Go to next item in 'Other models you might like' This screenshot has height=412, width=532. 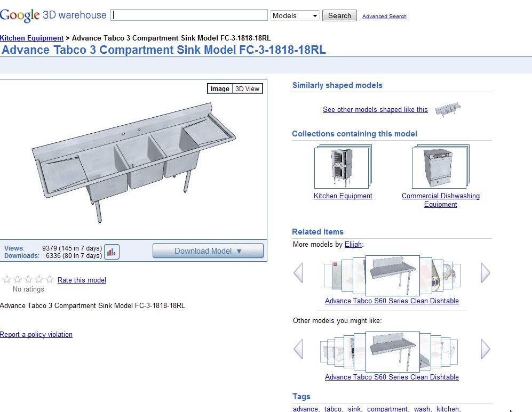(486, 349)
